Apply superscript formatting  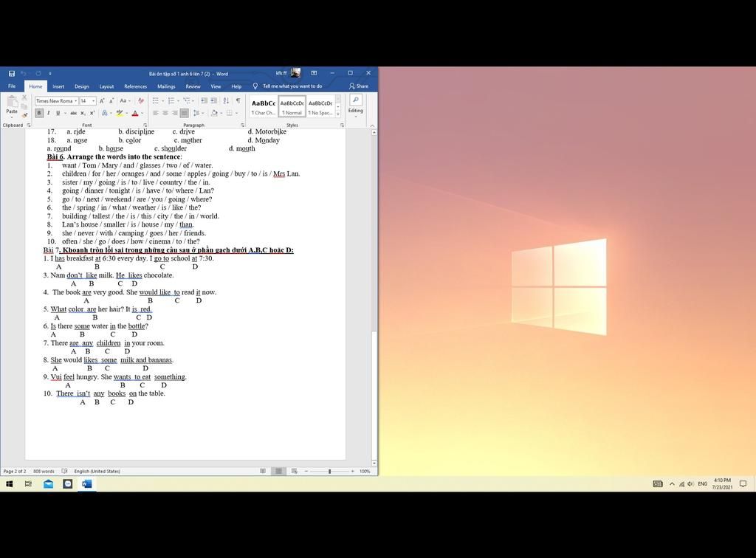point(92,113)
